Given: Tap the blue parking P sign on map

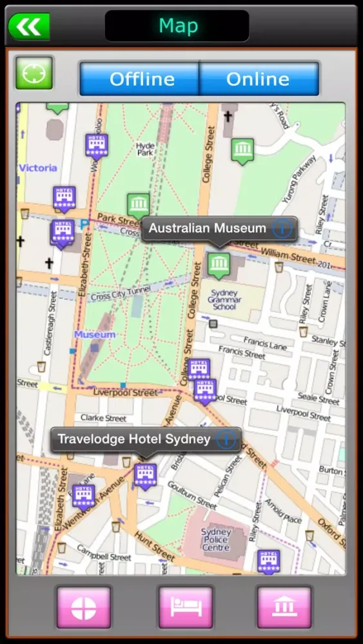Looking at the screenshot, I should [x=84, y=224].
